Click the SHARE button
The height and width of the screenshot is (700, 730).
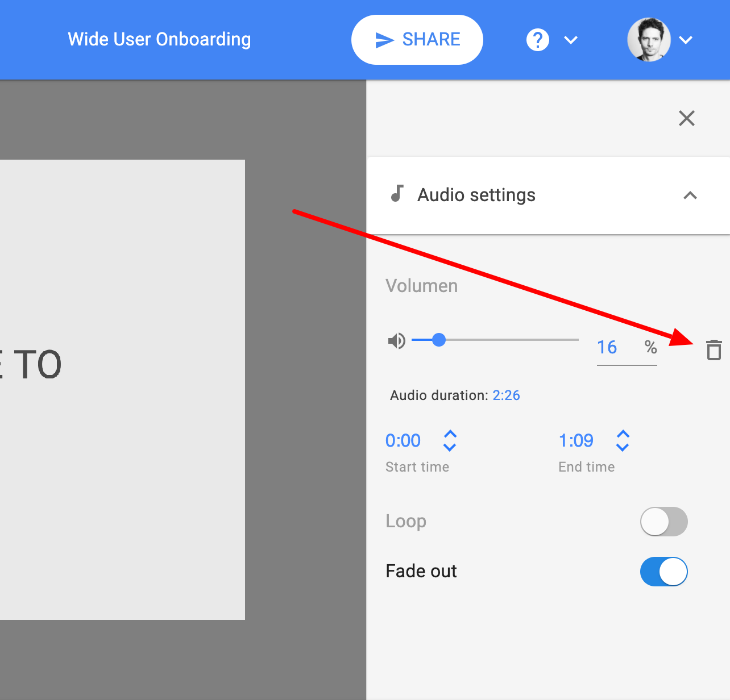click(x=417, y=40)
